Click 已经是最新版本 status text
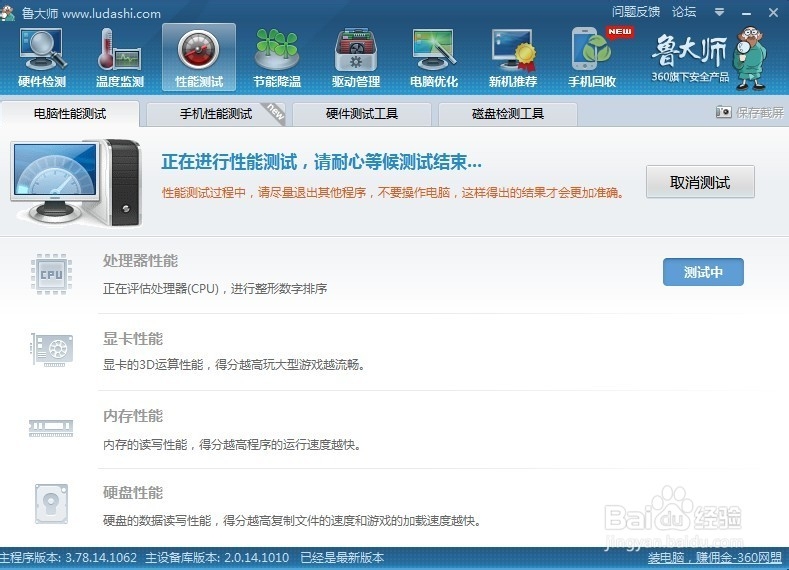Image resolution: width=789 pixels, height=570 pixels. 342,557
